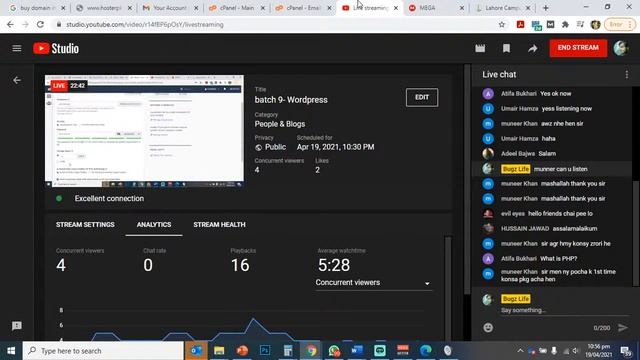640x360 pixels.
Task: Click the analytics panel scrollbar
Action: point(448,288)
